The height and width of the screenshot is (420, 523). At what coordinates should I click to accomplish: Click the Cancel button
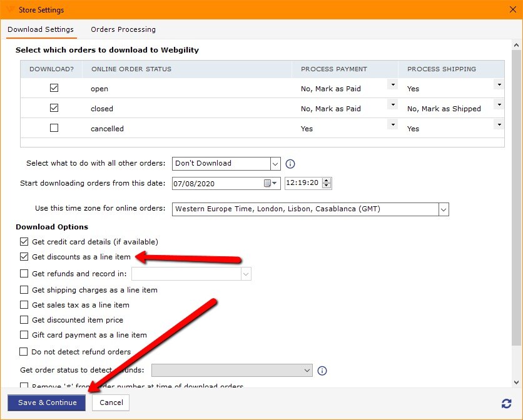[x=111, y=402]
